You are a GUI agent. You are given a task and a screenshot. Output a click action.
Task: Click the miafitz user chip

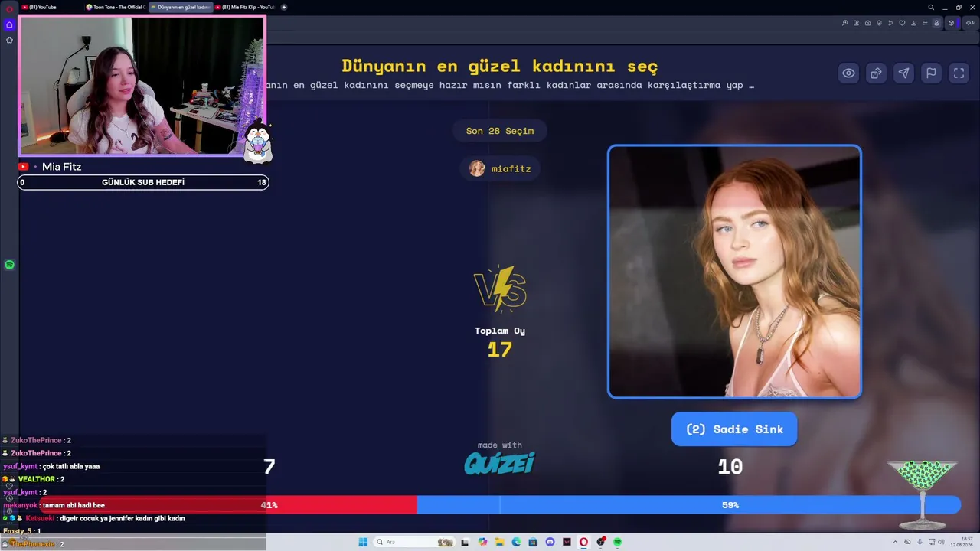500,168
